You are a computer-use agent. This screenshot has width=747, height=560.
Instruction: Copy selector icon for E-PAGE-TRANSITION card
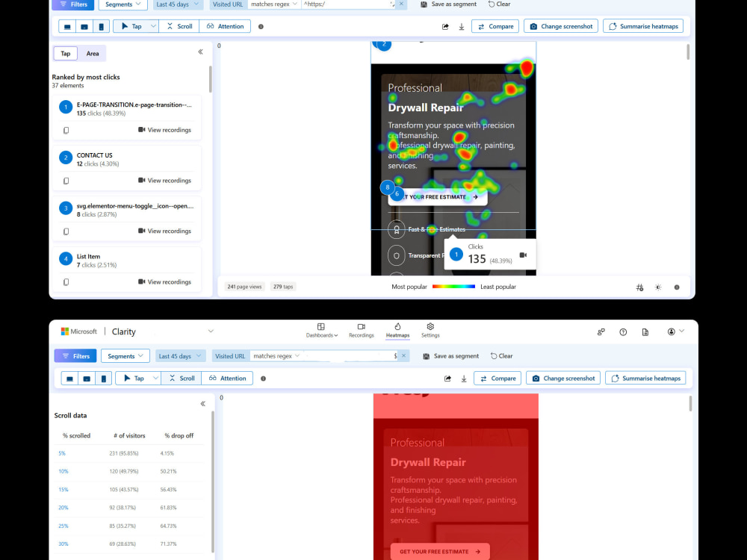[66, 130]
